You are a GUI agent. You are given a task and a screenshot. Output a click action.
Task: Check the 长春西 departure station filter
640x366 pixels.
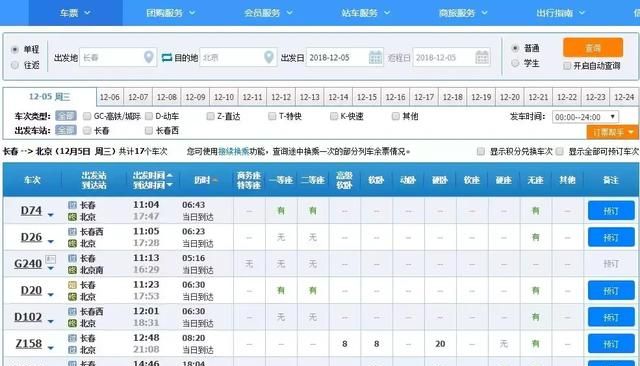pos(149,131)
